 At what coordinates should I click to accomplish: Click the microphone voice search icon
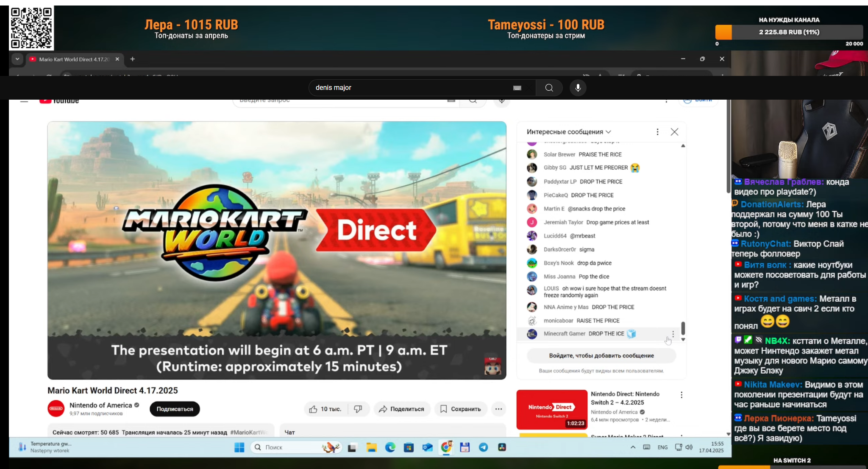578,88
